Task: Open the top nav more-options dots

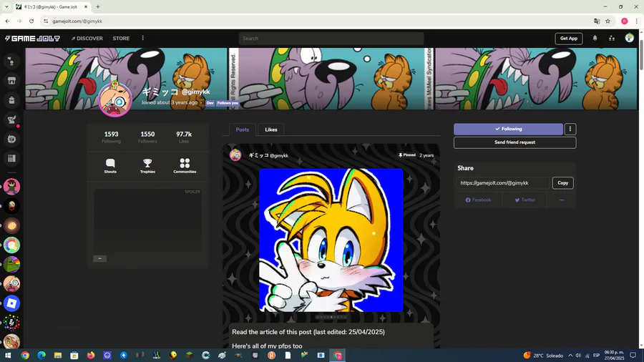Action: (x=143, y=38)
